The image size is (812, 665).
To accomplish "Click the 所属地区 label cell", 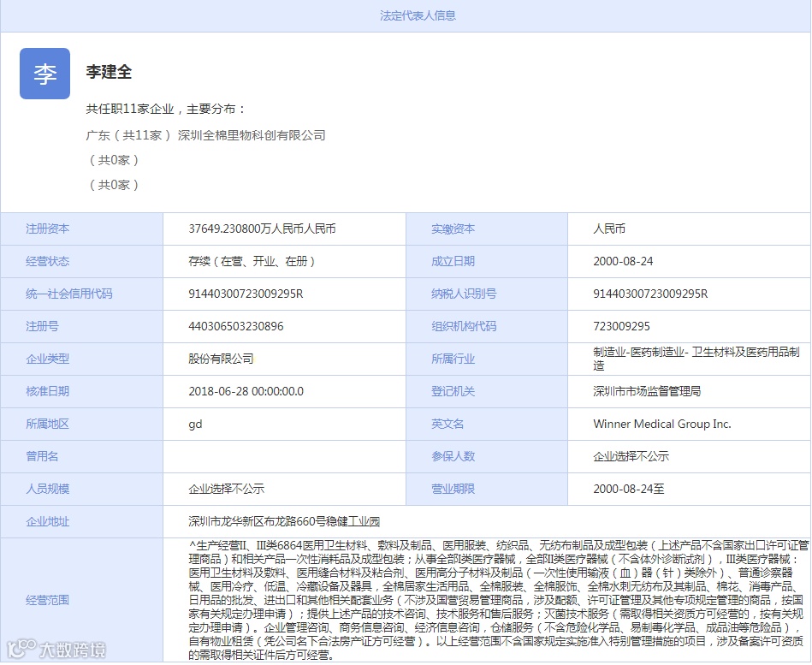I will (82, 425).
